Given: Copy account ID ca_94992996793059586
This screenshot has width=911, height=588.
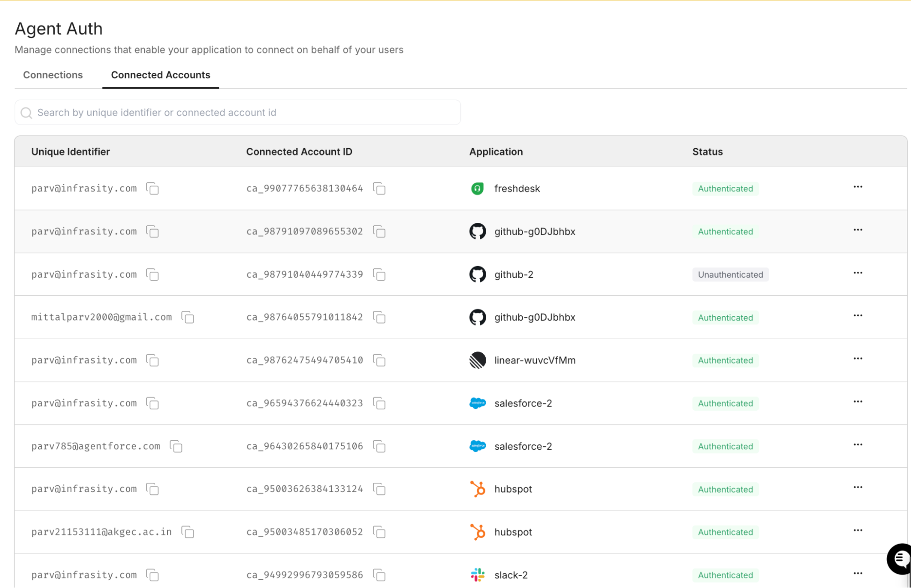Looking at the screenshot, I should pyautogui.click(x=379, y=575).
